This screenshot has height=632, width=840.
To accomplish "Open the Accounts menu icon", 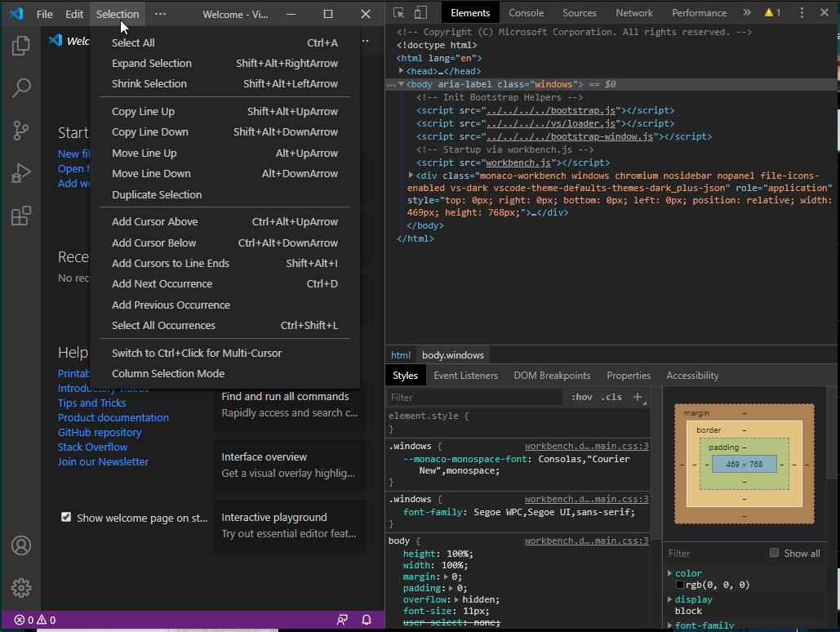I will point(21,545).
